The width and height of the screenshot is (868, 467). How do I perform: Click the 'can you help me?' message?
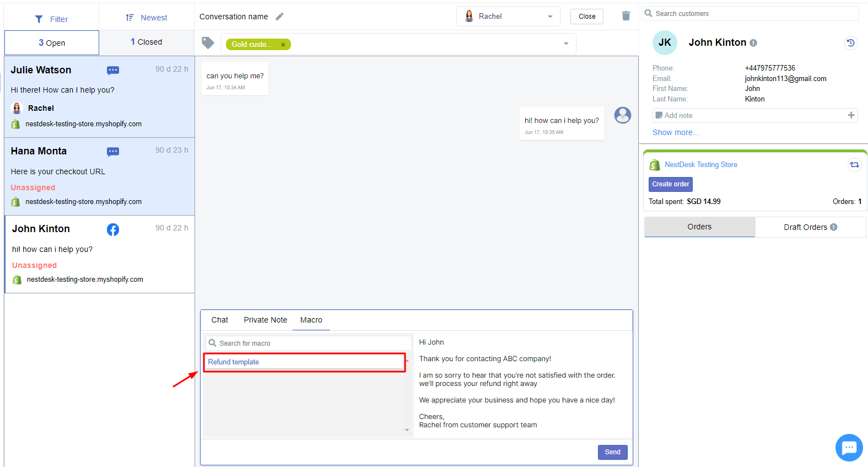click(235, 79)
